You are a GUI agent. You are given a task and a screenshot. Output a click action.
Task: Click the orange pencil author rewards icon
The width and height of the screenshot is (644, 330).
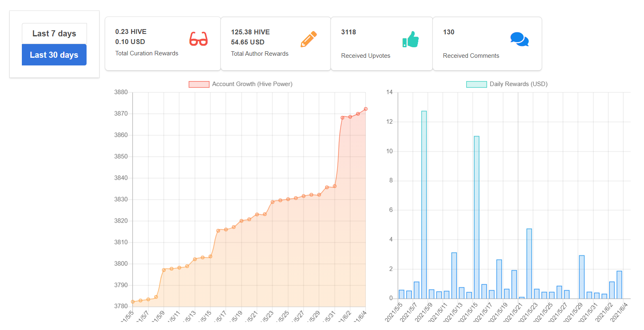tap(309, 39)
